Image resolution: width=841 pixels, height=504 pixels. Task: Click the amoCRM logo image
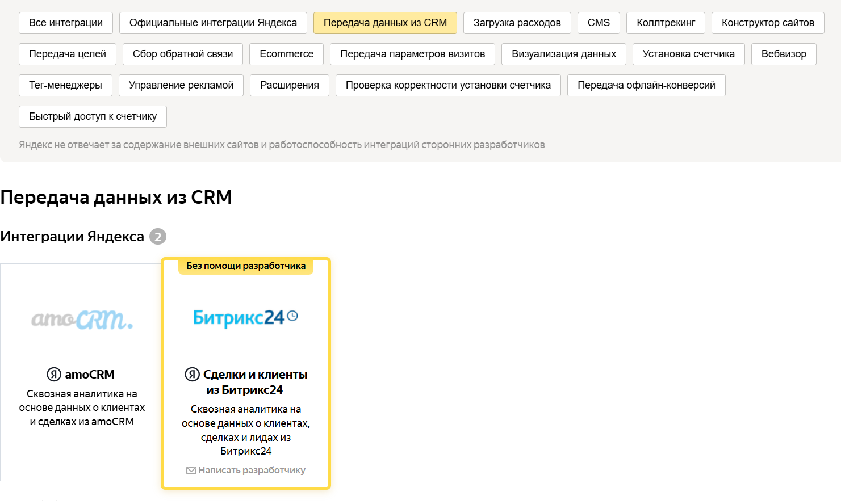click(82, 320)
